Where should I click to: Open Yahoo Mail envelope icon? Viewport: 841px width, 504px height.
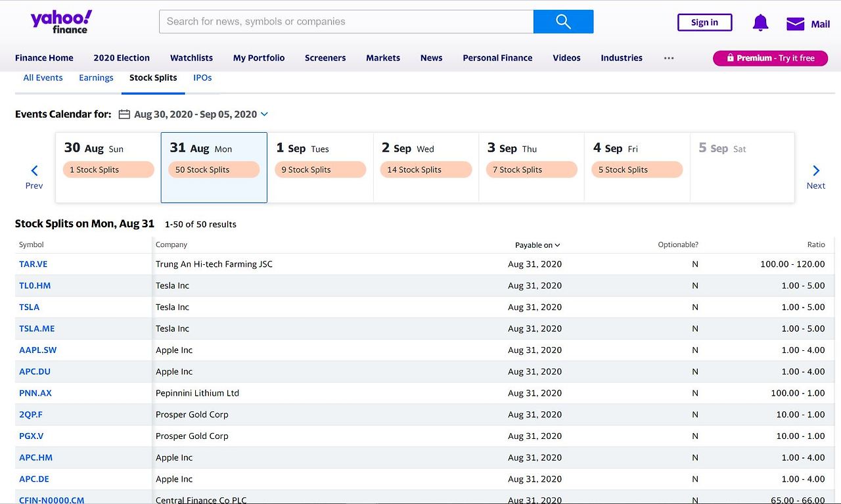[795, 24]
